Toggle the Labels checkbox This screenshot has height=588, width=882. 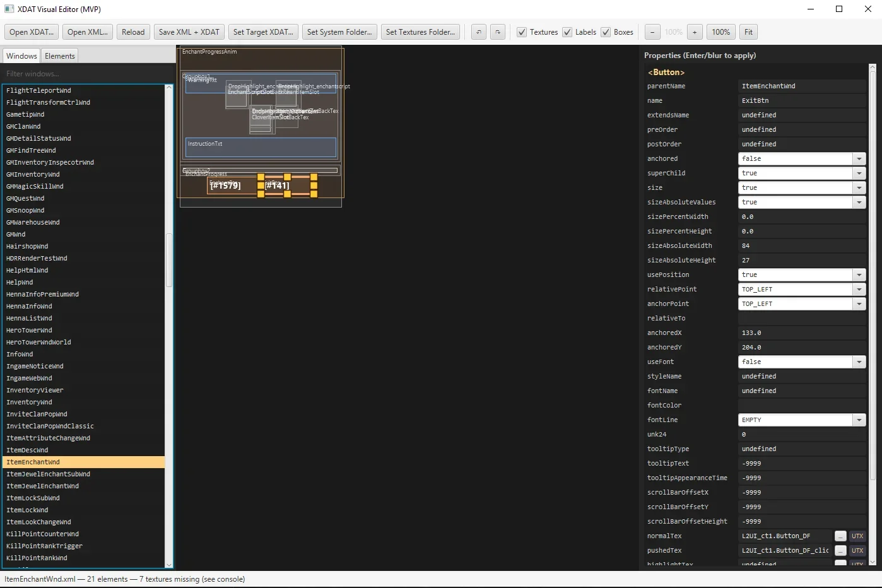567,32
